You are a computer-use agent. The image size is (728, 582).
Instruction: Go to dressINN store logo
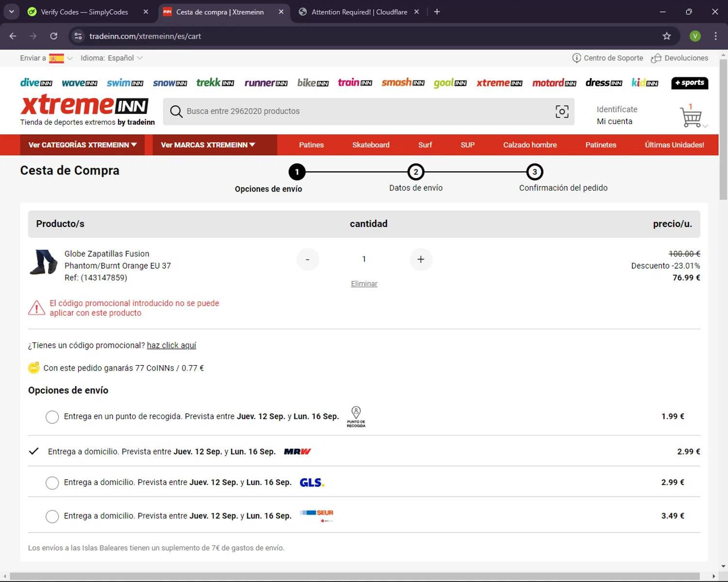point(604,82)
